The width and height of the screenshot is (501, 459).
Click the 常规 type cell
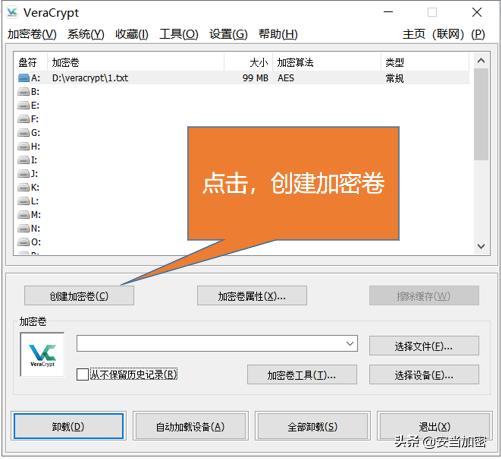point(395,78)
